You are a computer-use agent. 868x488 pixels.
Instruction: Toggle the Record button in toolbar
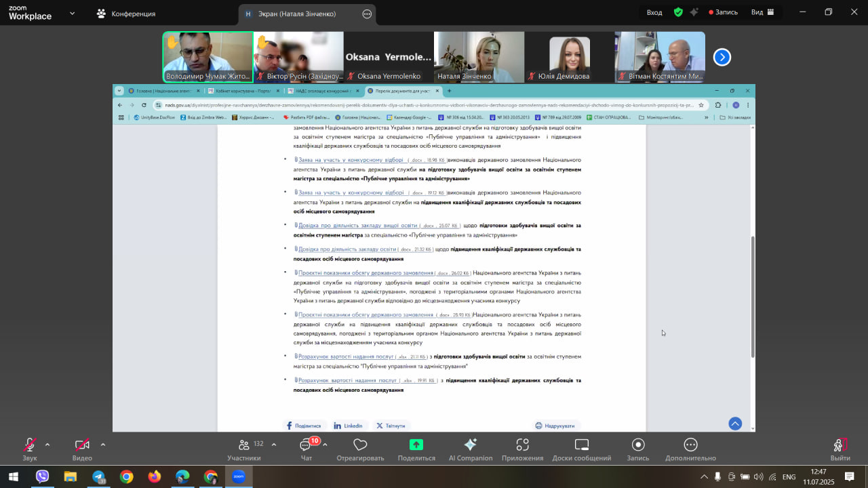pos(637,448)
